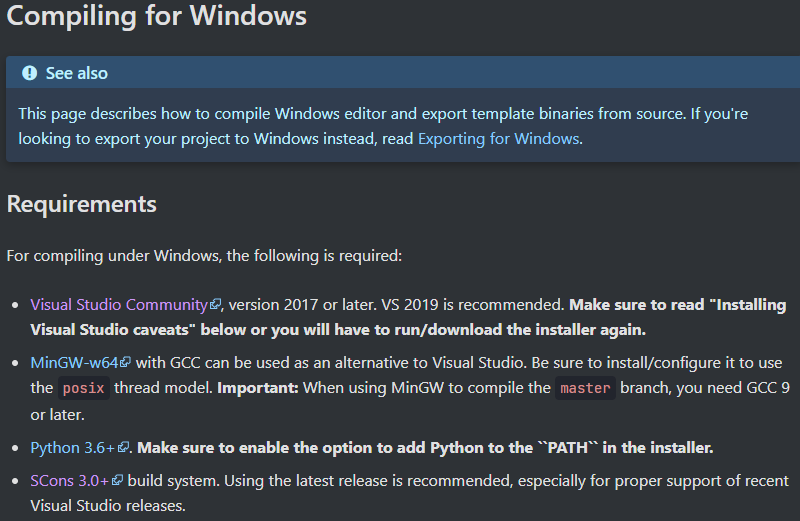Image resolution: width=800 pixels, height=521 pixels.
Task: Click the external-link icon after Visual Studio Community
Action: click(x=215, y=304)
